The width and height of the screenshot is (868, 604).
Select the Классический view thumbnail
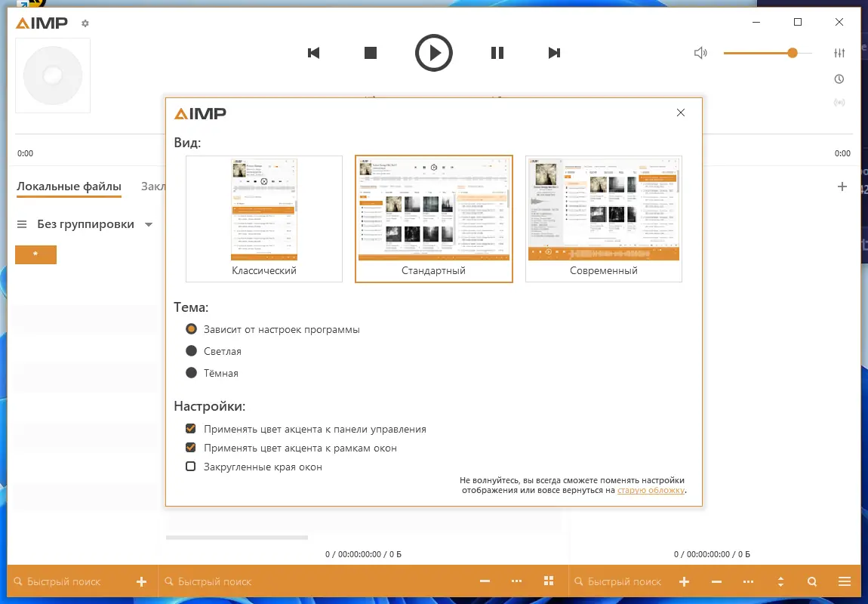264,219
